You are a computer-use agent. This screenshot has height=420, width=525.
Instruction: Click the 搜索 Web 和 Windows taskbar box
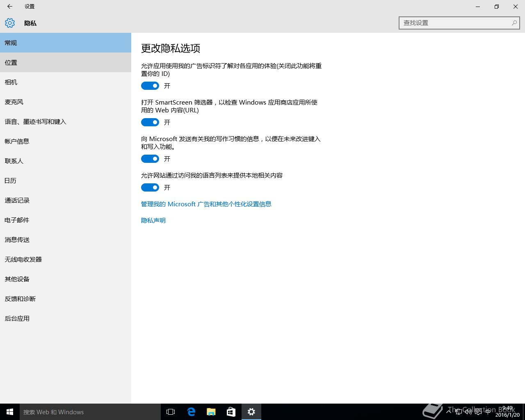point(90,412)
